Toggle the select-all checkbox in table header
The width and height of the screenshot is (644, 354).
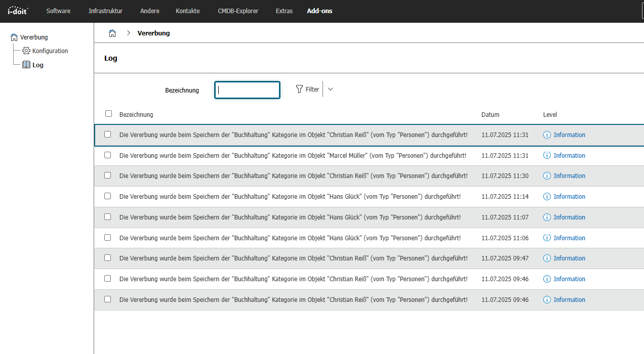[x=108, y=114]
